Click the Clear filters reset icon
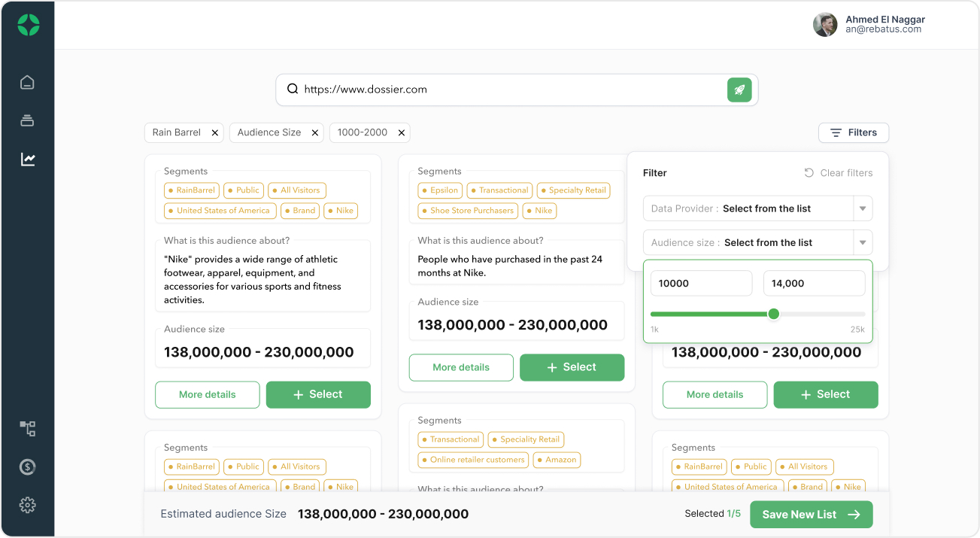The width and height of the screenshot is (980, 538). tap(809, 172)
